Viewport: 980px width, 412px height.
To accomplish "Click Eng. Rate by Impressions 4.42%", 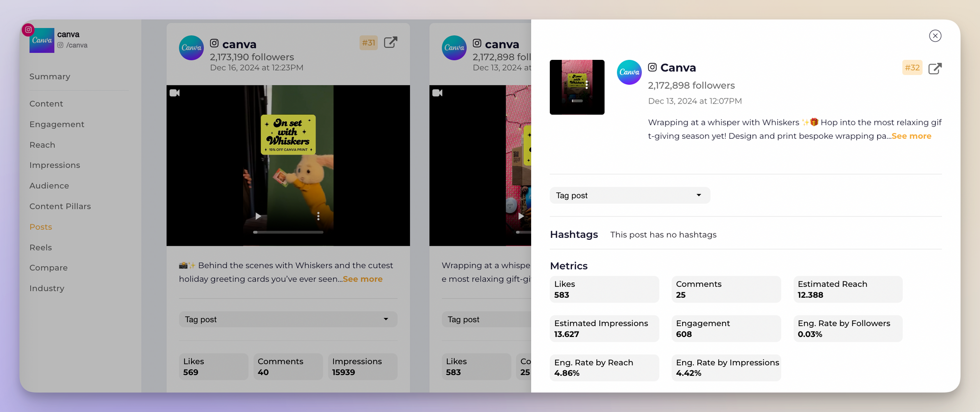I will 726,368.
